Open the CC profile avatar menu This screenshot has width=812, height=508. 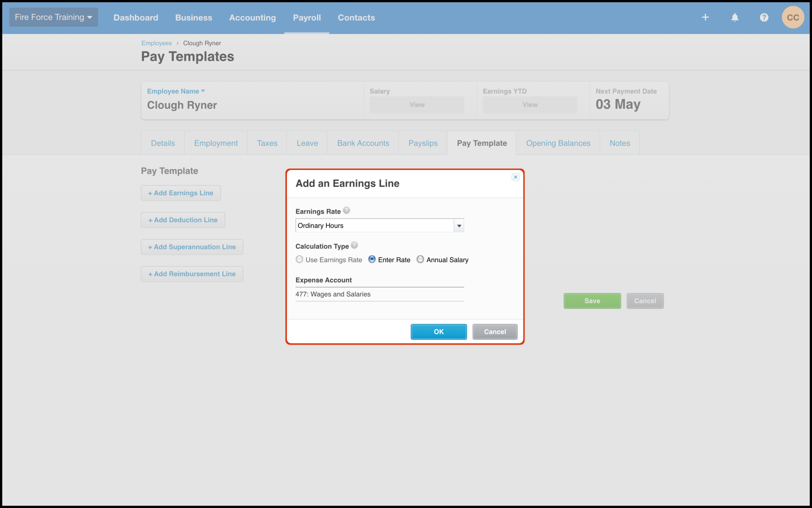(793, 17)
